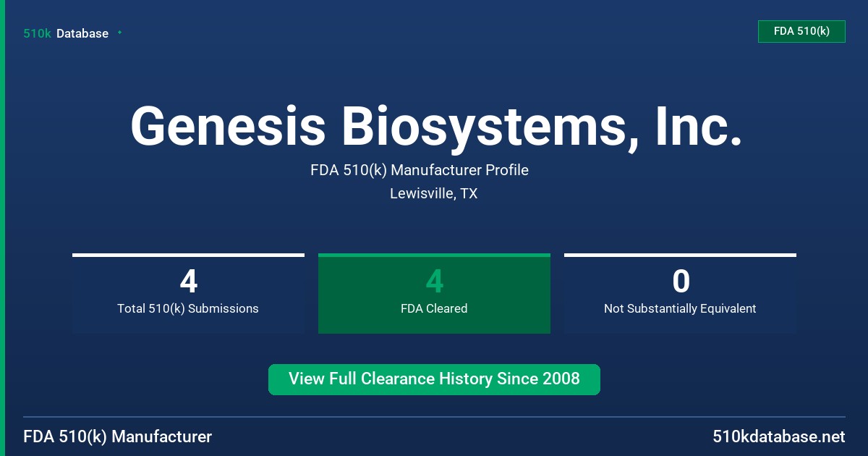868x456 pixels.
Task: Open View Full Clearance History Since 2008
Action: [434, 379]
